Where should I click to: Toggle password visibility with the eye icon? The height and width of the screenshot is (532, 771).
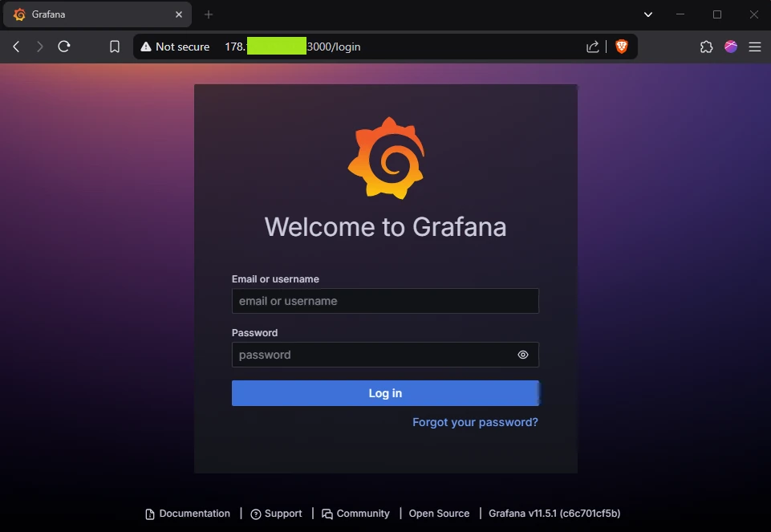click(x=523, y=354)
